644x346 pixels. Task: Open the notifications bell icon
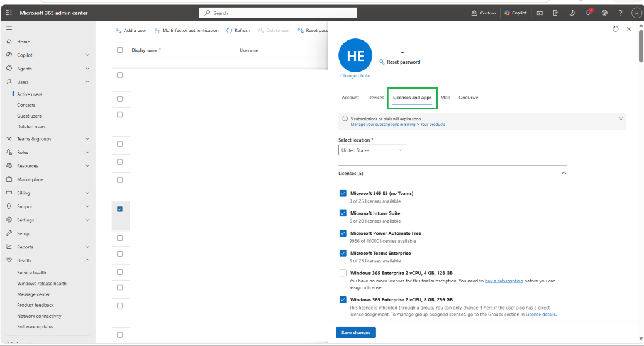[x=588, y=13]
